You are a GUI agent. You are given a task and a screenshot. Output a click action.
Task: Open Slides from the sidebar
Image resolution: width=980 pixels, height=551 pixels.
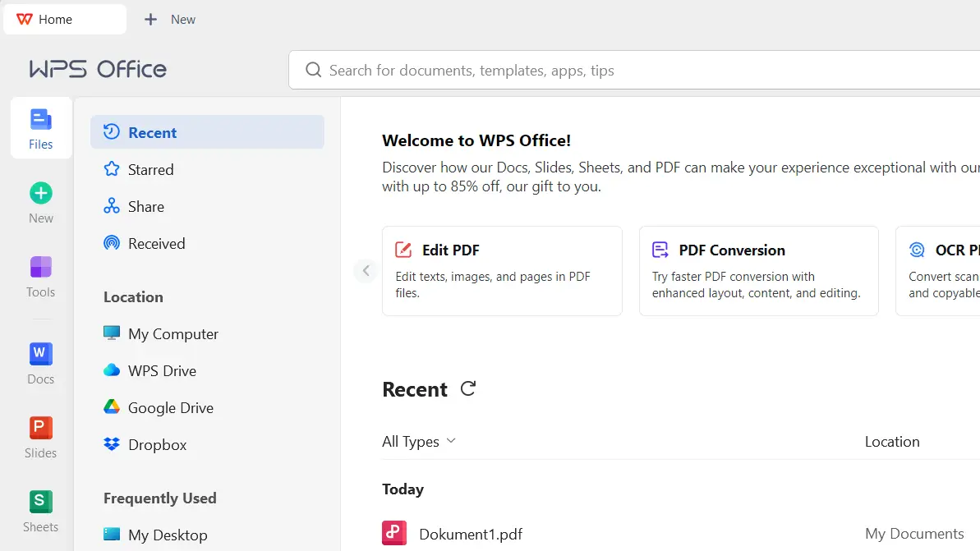tap(40, 435)
